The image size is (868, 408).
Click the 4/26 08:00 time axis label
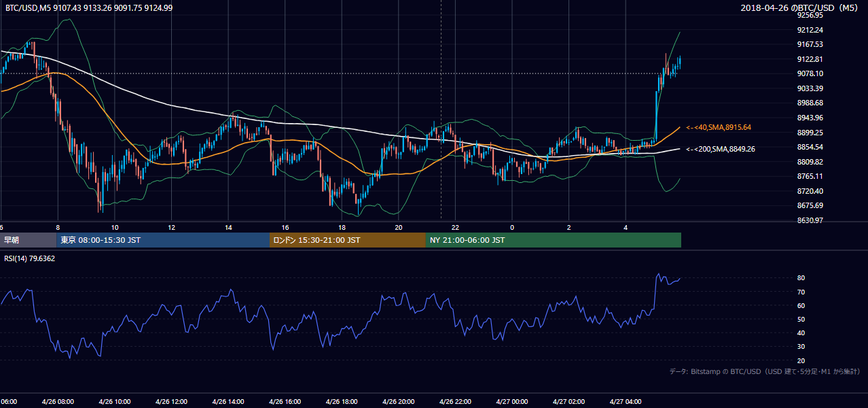(x=58, y=401)
